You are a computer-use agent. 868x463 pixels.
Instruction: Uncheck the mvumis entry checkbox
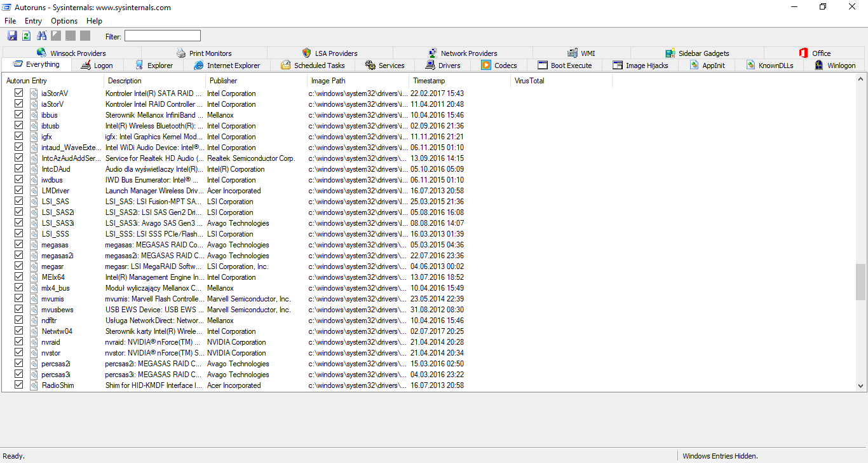(x=18, y=298)
